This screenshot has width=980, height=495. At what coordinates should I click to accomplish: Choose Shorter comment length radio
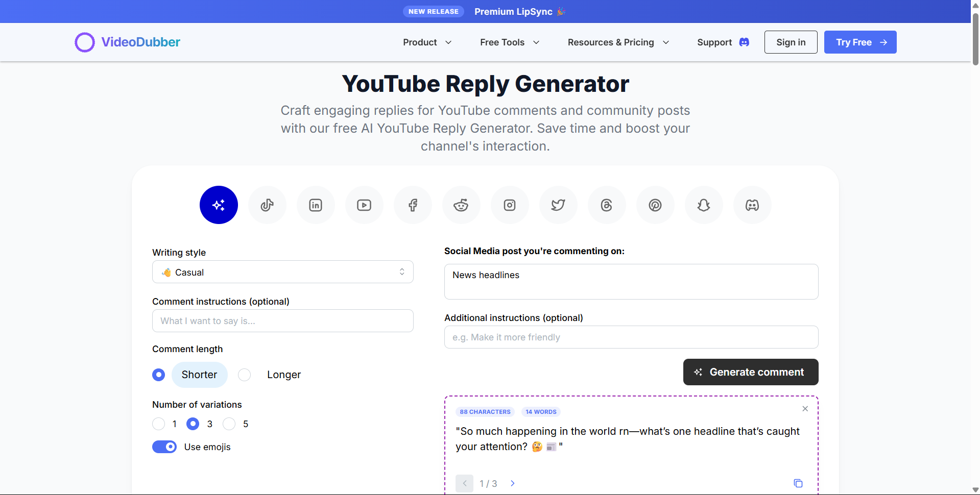pyautogui.click(x=159, y=375)
